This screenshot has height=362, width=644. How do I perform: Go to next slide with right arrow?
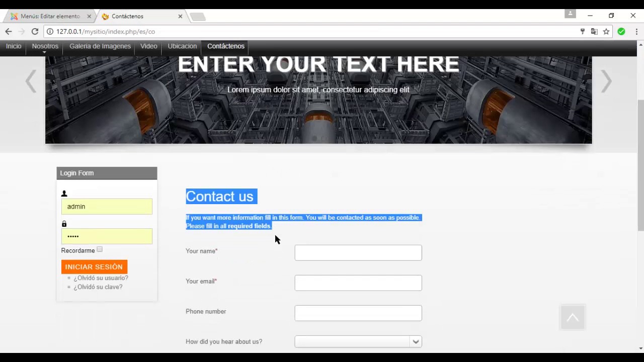(x=606, y=81)
